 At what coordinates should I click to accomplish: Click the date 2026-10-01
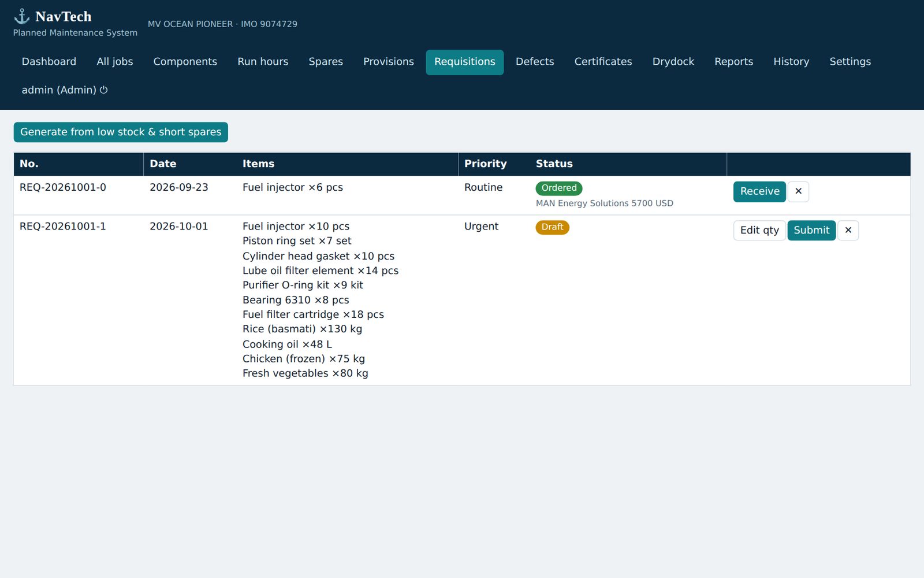coord(179,227)
